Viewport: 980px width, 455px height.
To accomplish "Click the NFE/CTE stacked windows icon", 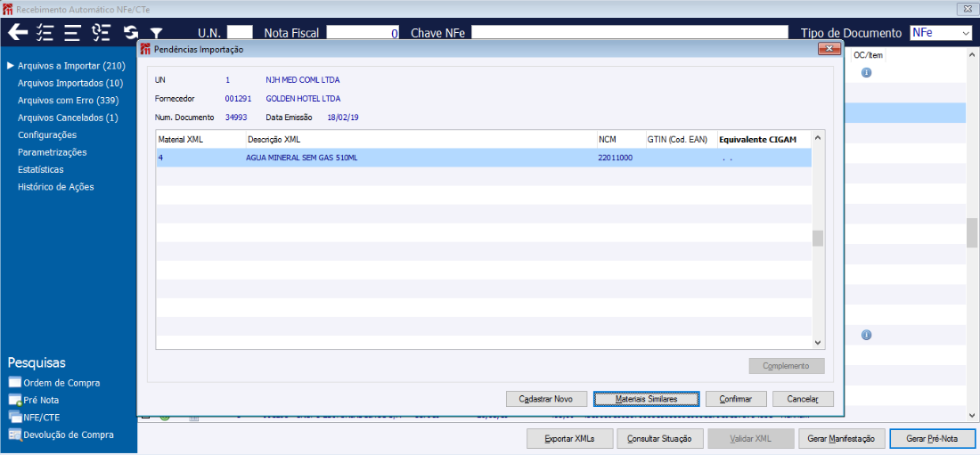I will point(15,418).
